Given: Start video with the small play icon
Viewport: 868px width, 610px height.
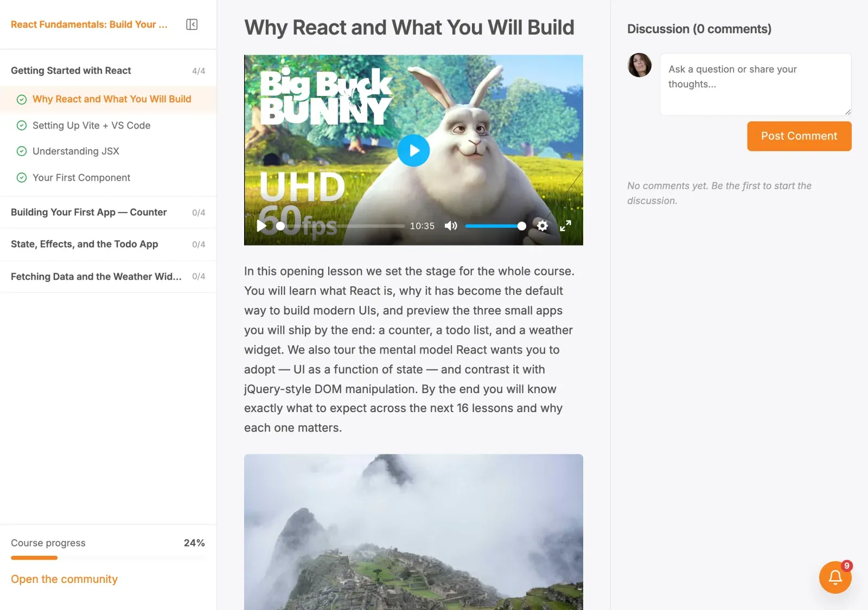Looking at the screenshot, I should click(261, 226).
